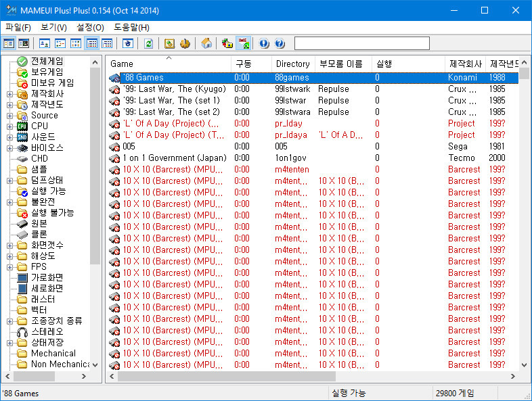
Task: Sort by 실행 column header
Action: tap(408, 64)
